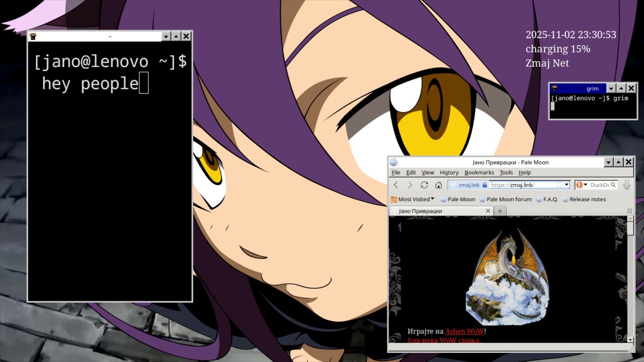Open the Pale Moon forum bookmark

[506, 199]
